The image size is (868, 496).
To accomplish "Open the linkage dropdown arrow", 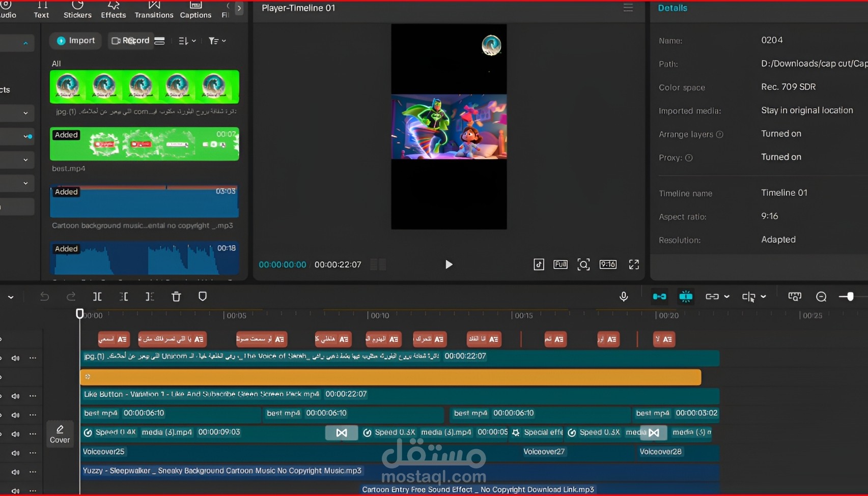I will tap(727, 297).
